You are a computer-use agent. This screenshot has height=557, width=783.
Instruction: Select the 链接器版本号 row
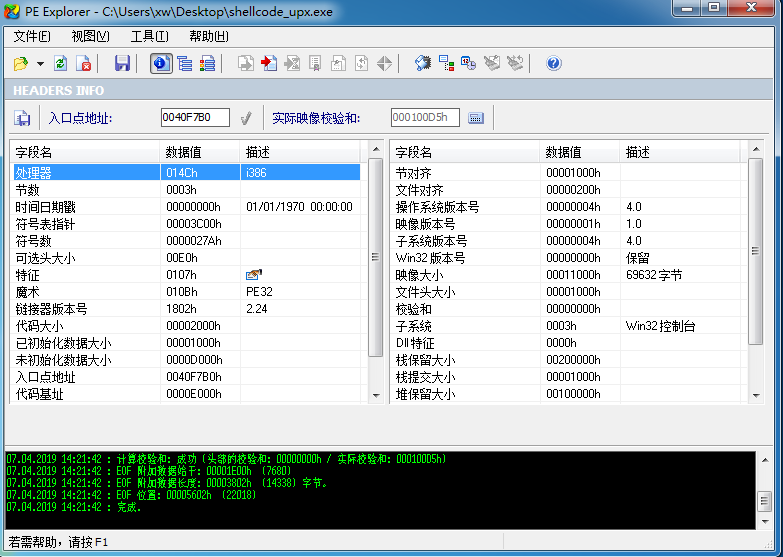[185, 309]
